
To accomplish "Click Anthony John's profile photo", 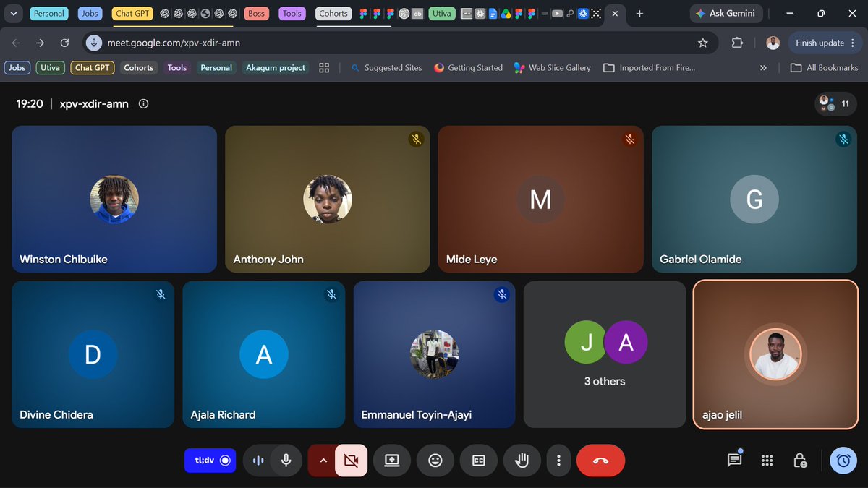I will tap(327, 200).
